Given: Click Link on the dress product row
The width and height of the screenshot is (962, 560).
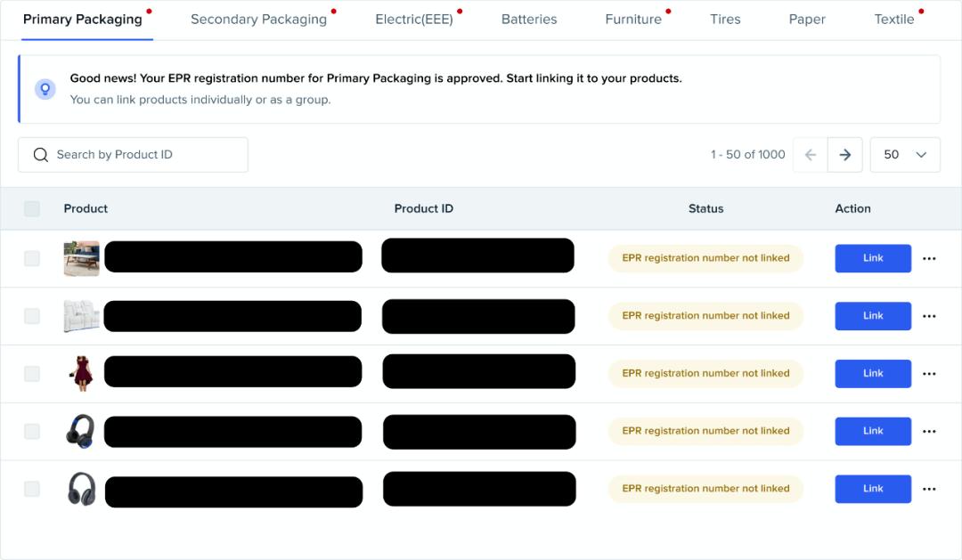Looking at the screenshot, I should click(872, 373).
